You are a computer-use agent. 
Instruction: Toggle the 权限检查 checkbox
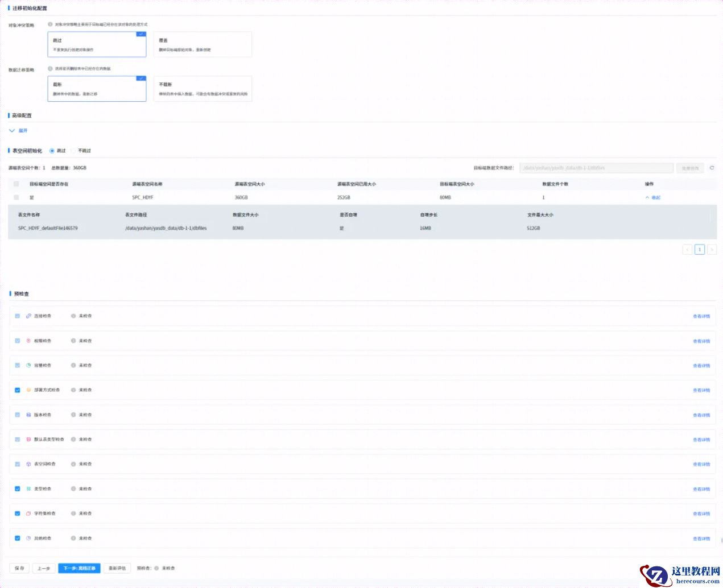point(17,341)
